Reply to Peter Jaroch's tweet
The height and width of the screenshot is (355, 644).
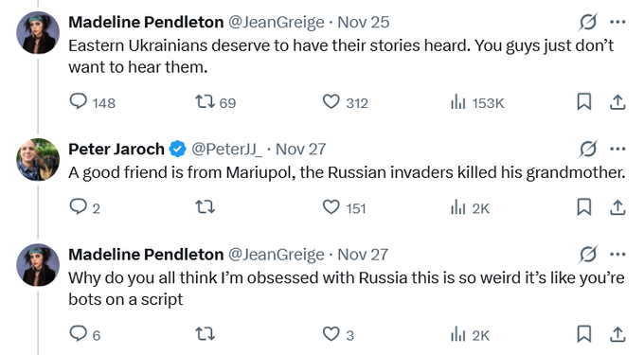click(x=84, y=207)
